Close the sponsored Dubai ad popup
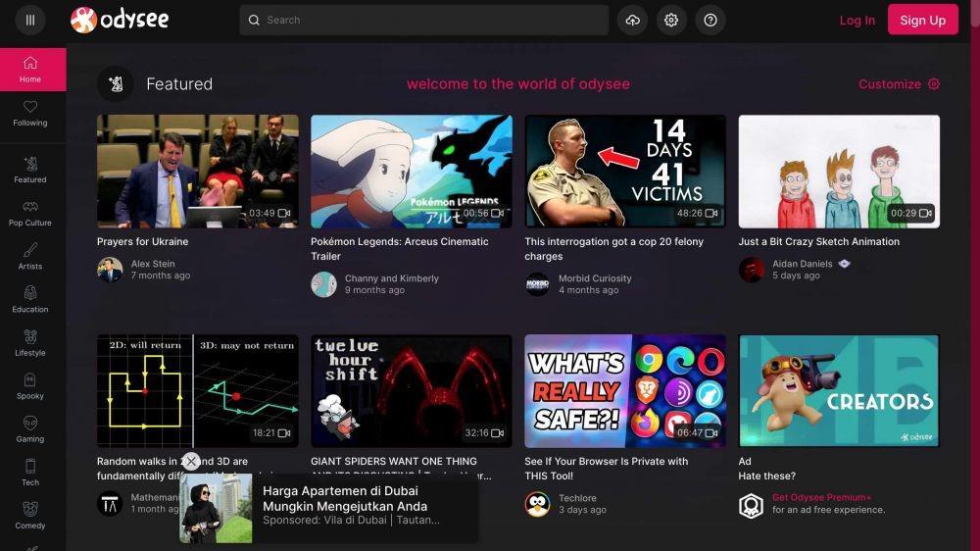 [191, 462]
